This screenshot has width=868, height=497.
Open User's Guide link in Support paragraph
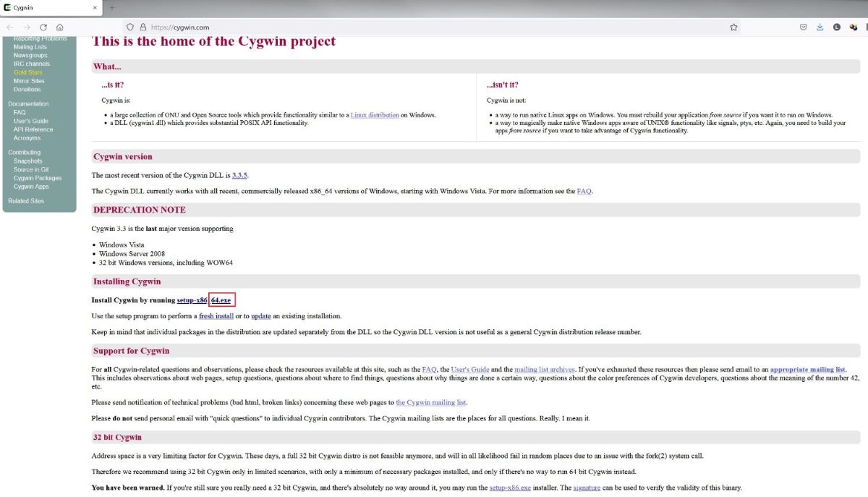[x=472, y=370]
